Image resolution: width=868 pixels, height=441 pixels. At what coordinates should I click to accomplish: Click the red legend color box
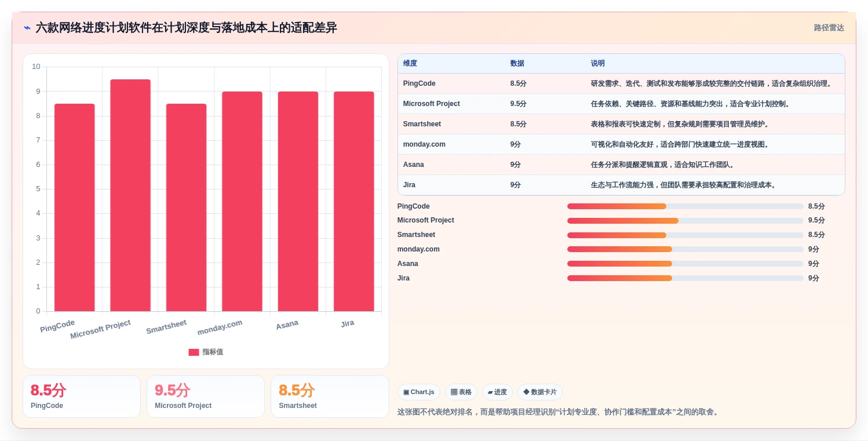coord(194,352)
